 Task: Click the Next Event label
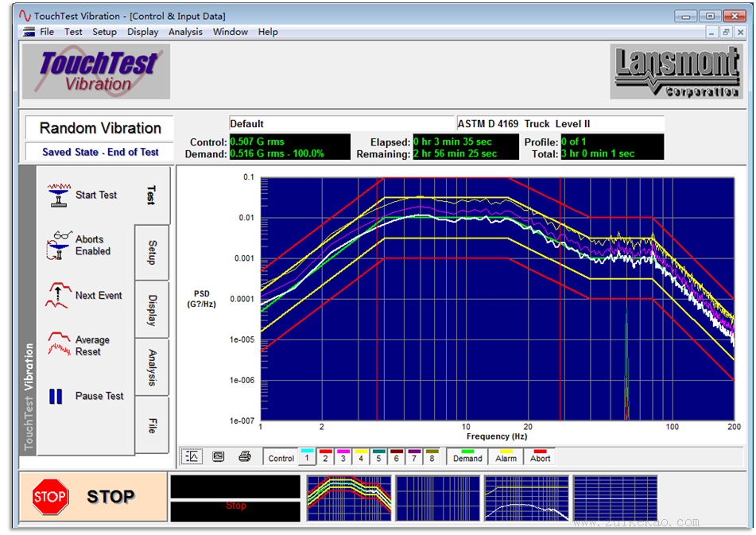(x=99, y=296)
